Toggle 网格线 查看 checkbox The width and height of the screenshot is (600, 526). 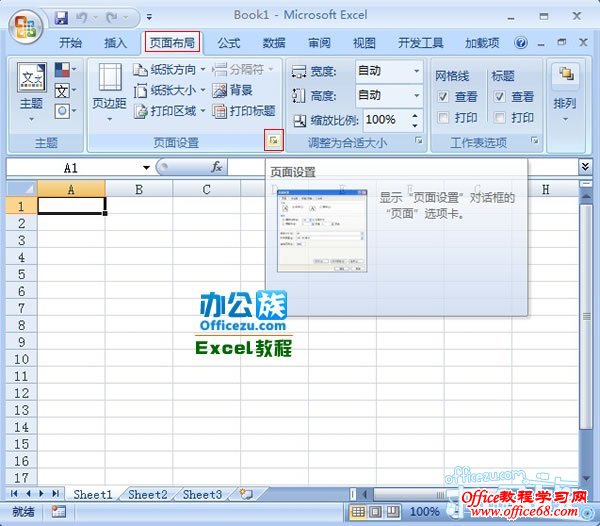click(443, 97)
